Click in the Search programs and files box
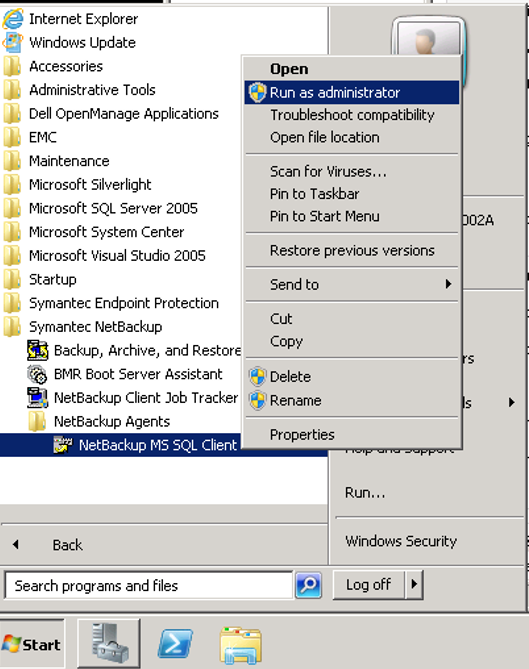The width and height of the screenshot is (529, 669). 149,586
